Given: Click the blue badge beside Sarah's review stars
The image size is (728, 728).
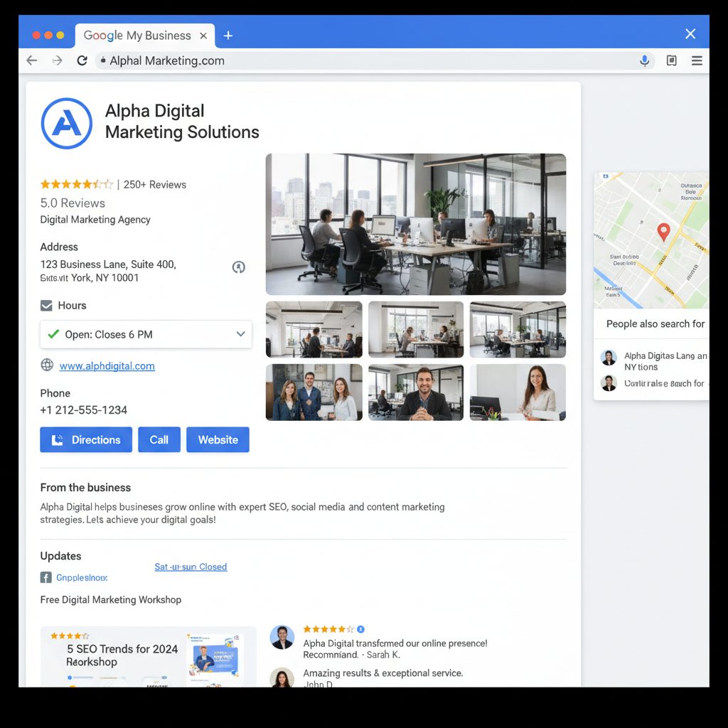Looking at the screenshot, I should (x=360, y=629).
